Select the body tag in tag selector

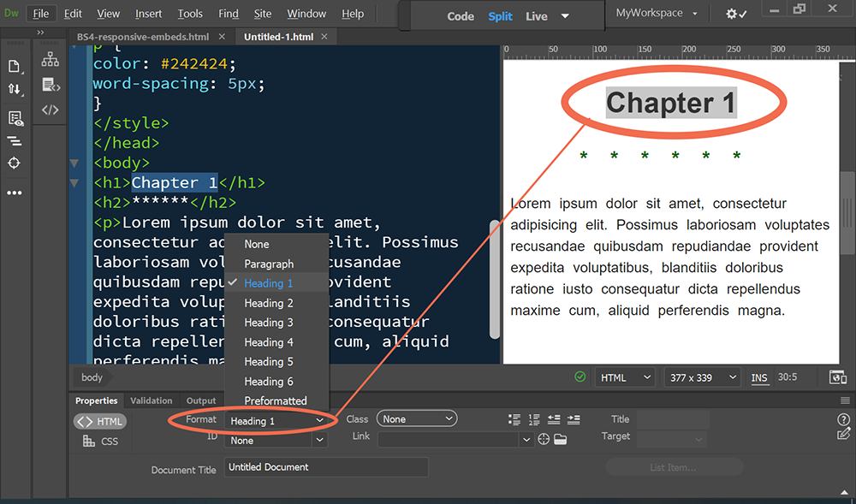(92, 377)
